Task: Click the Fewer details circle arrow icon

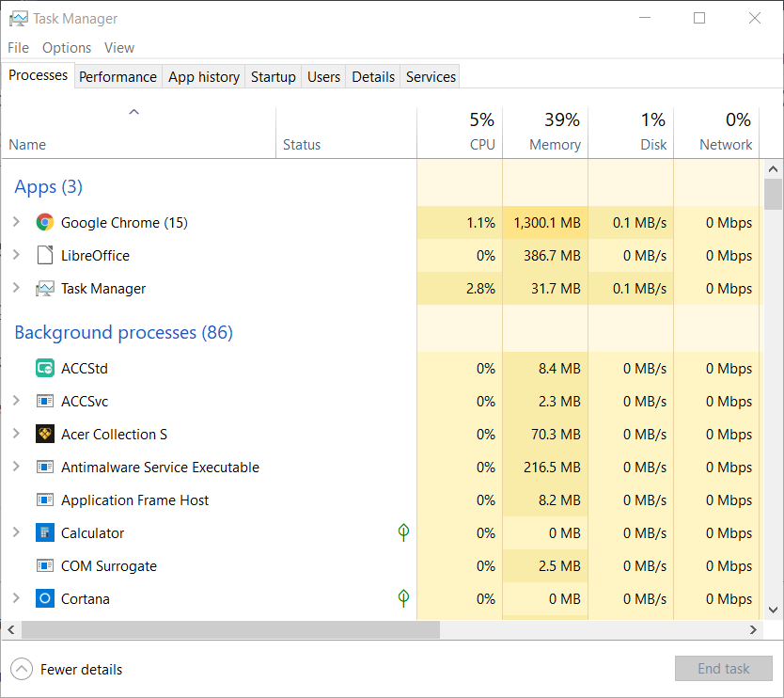Action: (x=22, y=669)
